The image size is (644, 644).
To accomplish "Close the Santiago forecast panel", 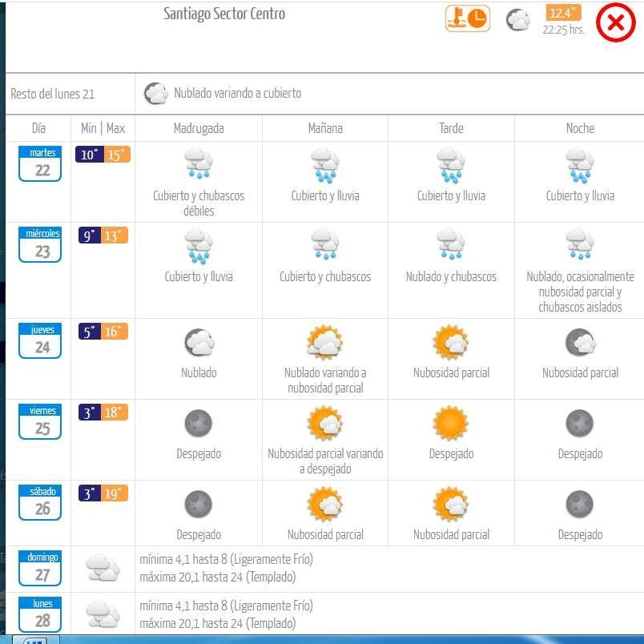I will [615, 22].
